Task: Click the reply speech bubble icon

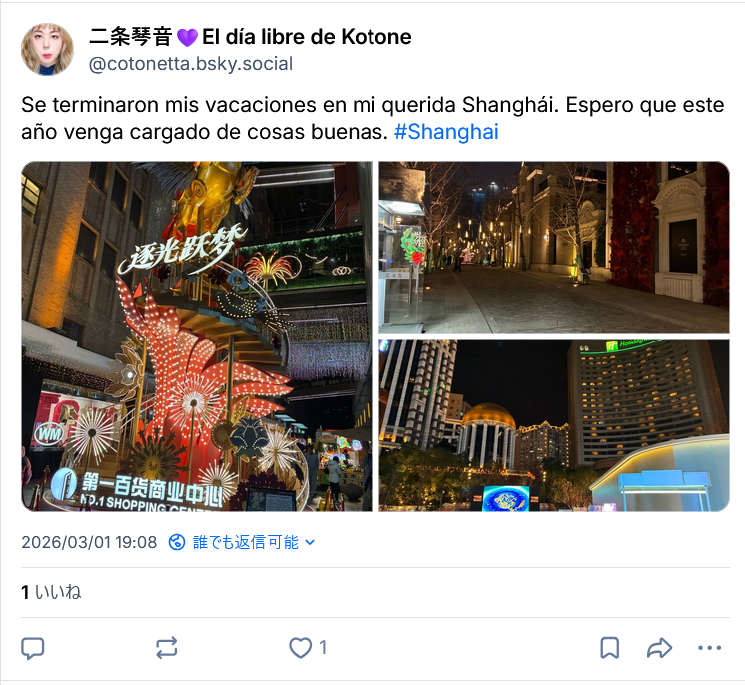Action: point(33,648)
